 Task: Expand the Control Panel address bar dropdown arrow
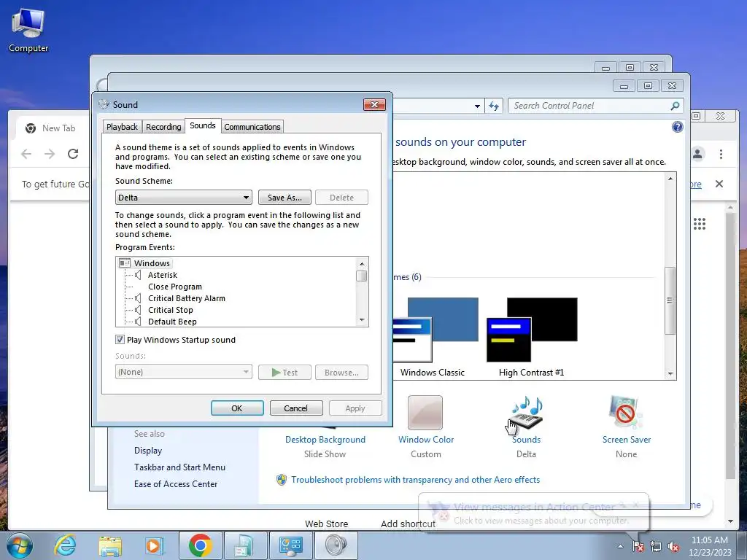(477, 106)
